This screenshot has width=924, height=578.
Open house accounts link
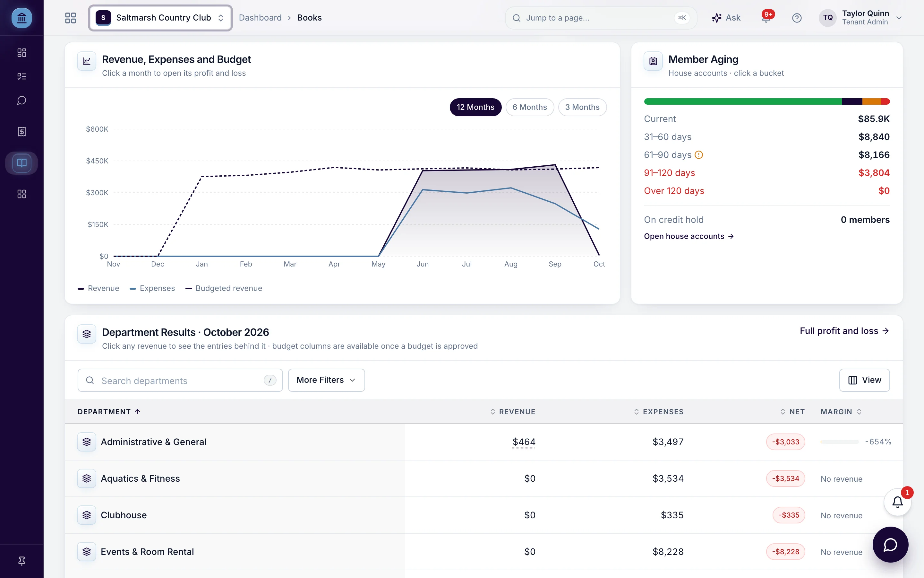[689, 236]
